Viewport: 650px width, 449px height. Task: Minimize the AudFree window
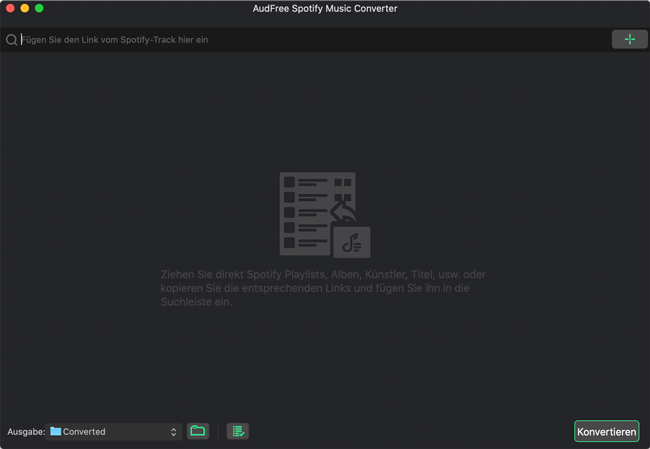tap(25, 8)
